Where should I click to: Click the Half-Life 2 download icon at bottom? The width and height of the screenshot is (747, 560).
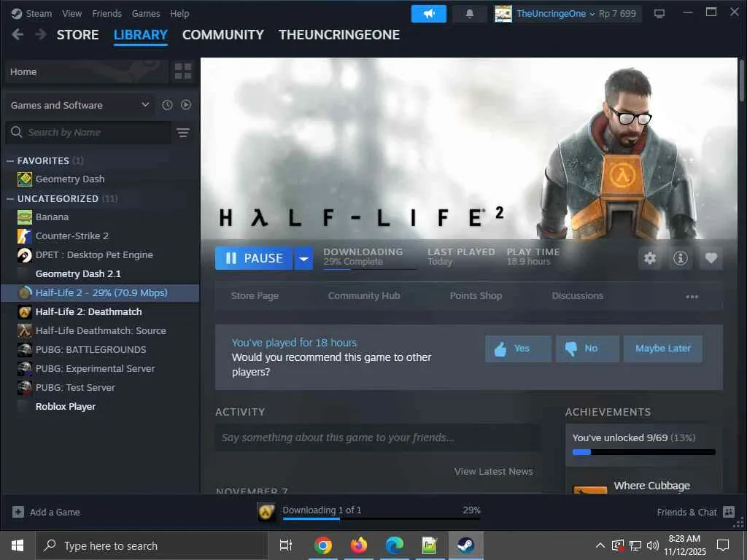point(266,513)
